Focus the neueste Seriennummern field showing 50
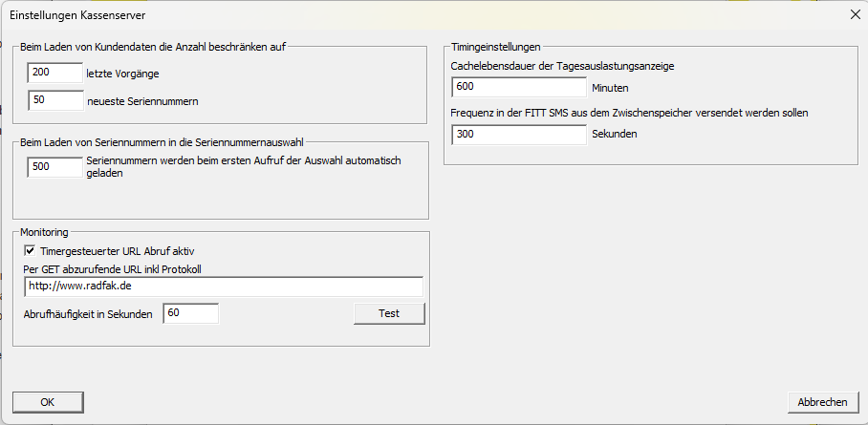The width and height of the screenshot is (868, 425). [x=55, y=100]
